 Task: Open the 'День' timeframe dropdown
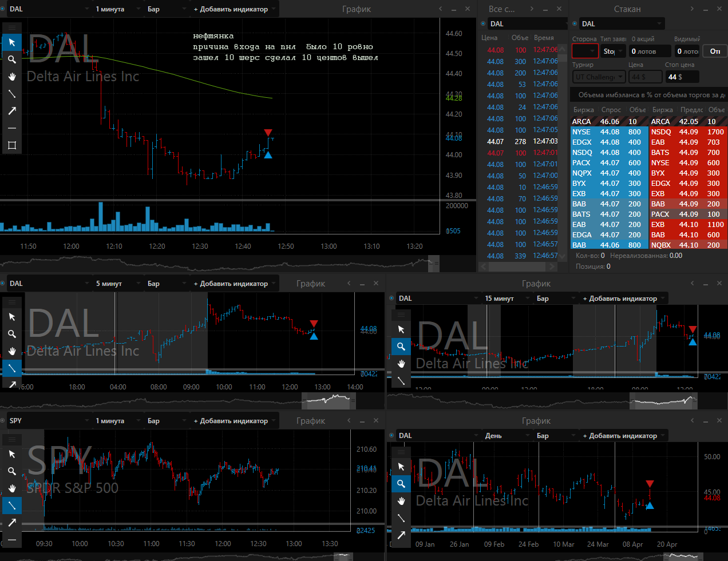[507, 436]
